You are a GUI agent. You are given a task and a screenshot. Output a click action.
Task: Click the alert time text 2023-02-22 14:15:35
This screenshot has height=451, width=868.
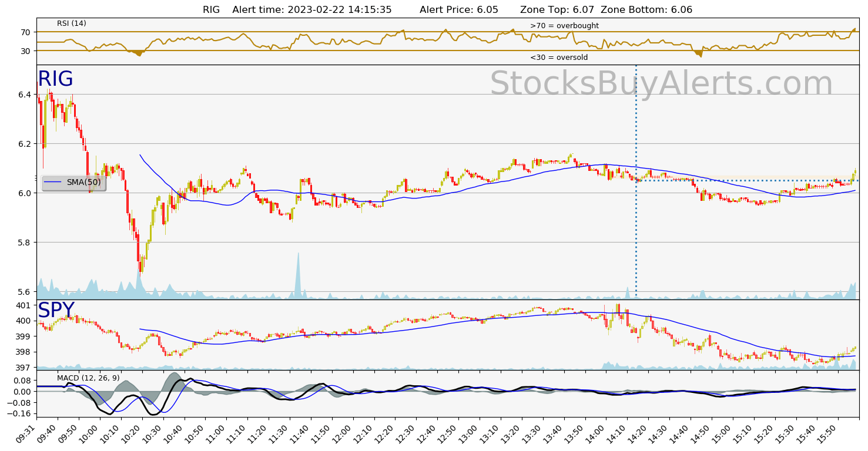point(340,9)
